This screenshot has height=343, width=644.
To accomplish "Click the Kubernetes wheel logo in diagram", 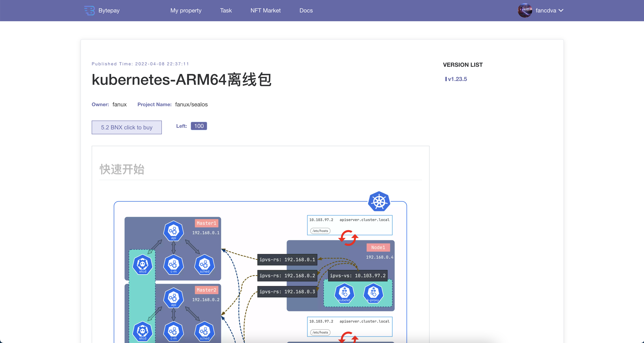I will point(379,201).
